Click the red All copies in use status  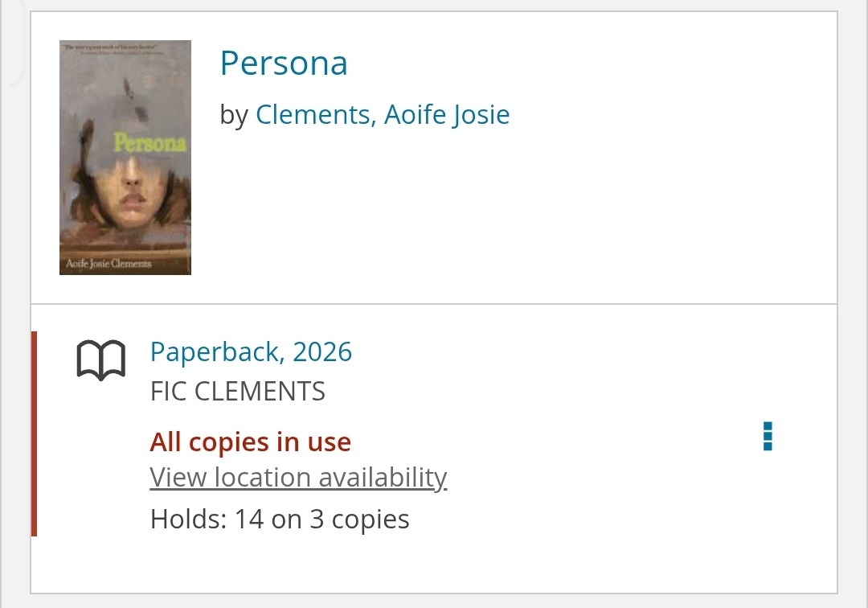click(251, 442)
